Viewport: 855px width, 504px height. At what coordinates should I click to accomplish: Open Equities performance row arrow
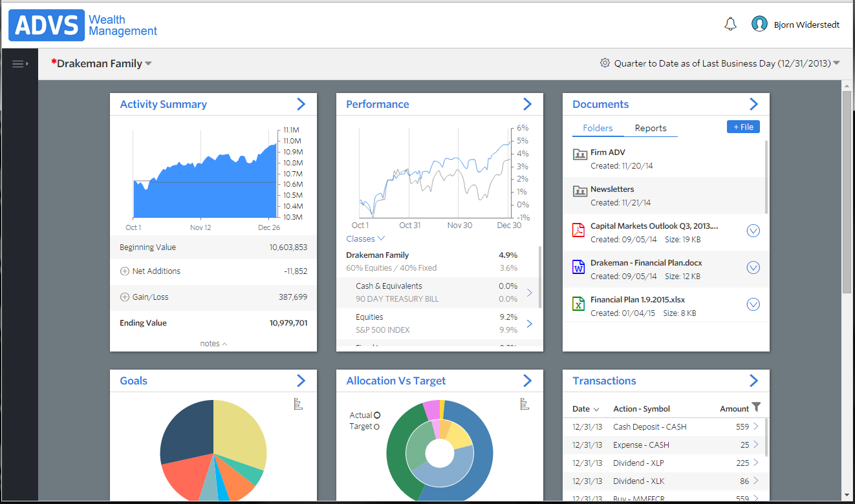tap(530, 324)
